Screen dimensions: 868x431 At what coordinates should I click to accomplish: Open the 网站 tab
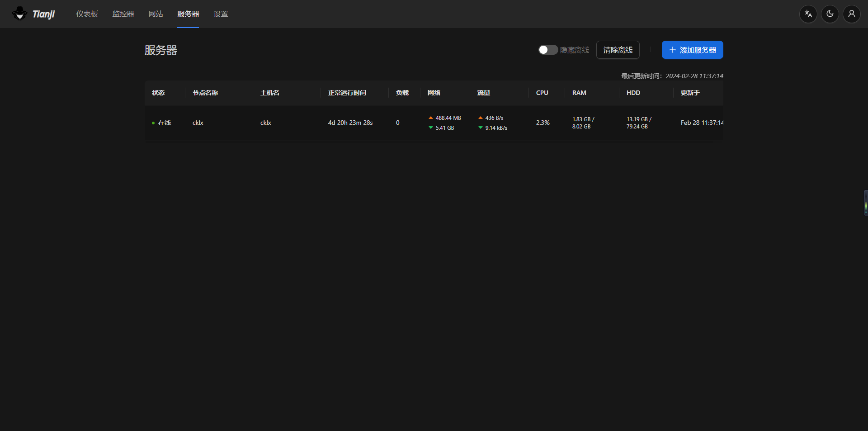pos(156,14)
